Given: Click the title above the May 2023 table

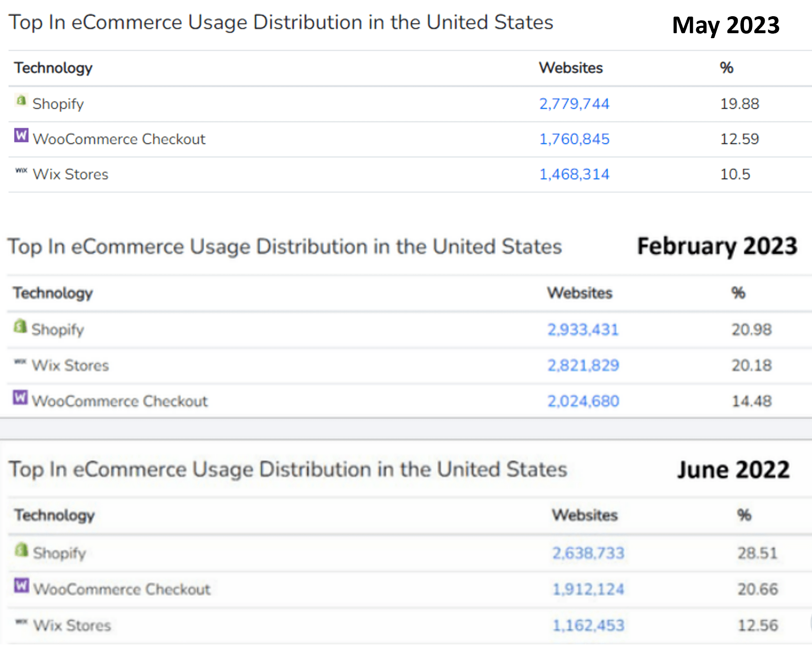Looking at the screenshot, I should click(281, 22).
